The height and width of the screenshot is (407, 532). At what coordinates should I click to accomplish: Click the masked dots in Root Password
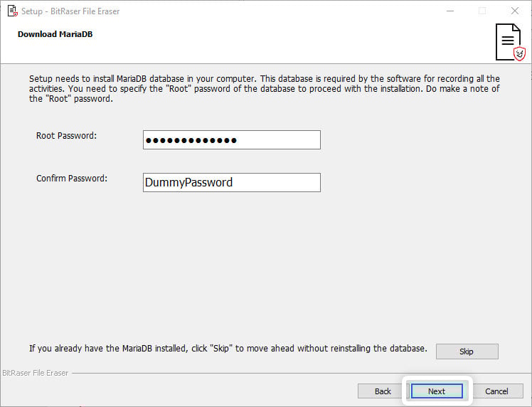tap(191, 140)
